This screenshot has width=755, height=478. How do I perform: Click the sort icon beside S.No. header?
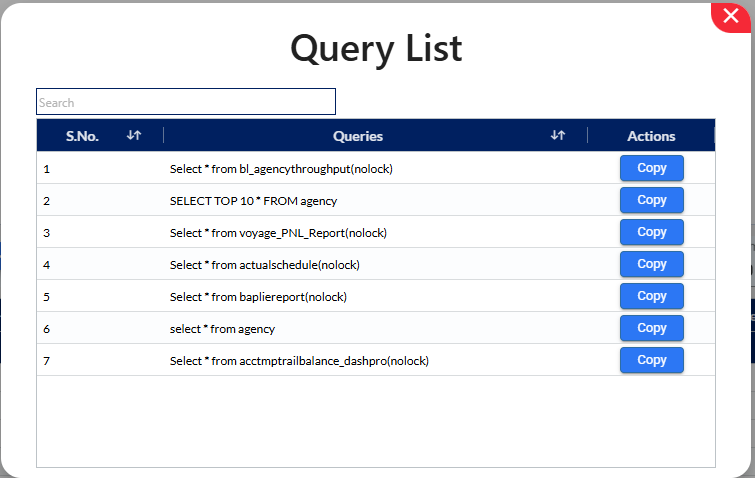coord(134,136)
